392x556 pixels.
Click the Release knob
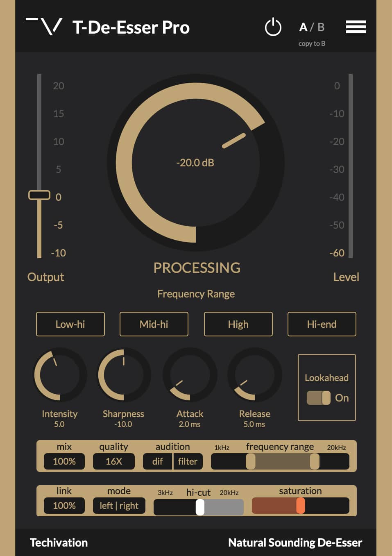(x=255, y=374)
